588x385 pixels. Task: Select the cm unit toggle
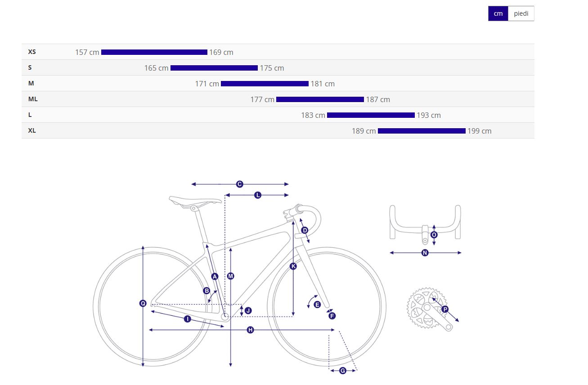[x=498, y=13]
